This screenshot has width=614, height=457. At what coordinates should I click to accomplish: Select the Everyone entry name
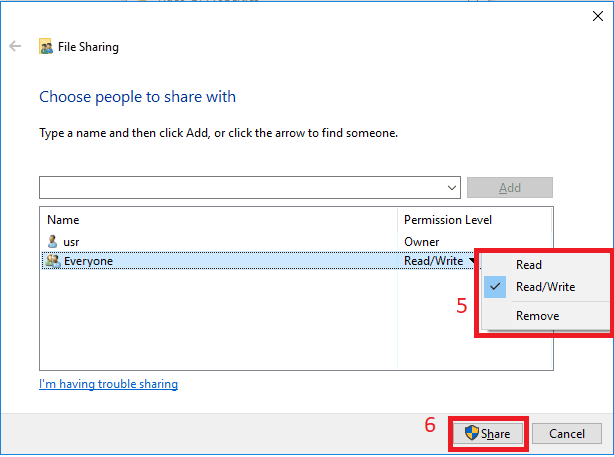pos(88,261)
